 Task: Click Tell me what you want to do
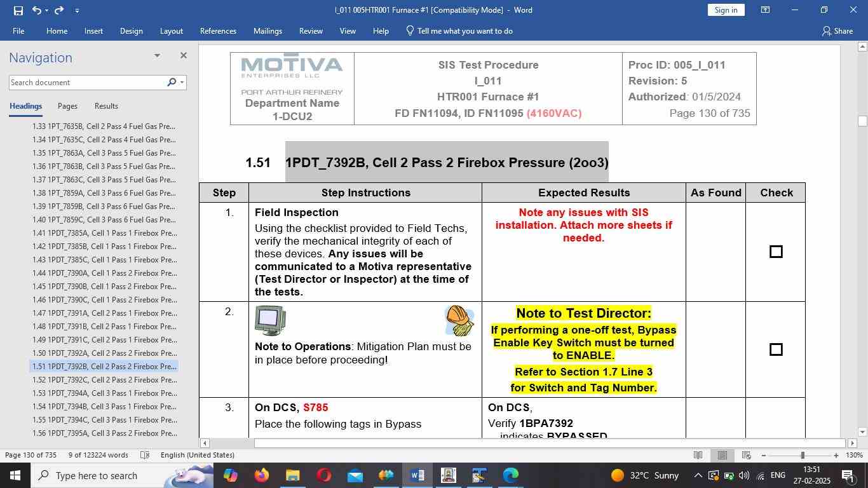tap(459, 31)
